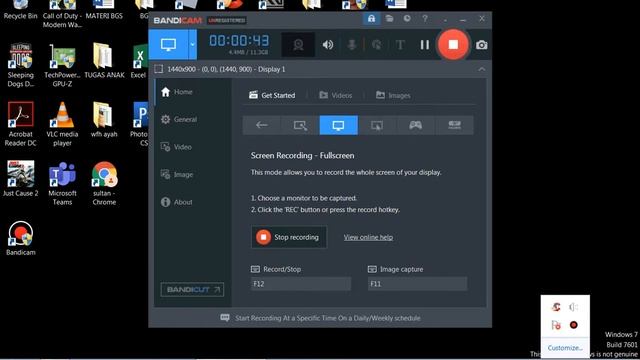Toggle mouse click effect icon
The image size is (640, 360).
coord(376,44)
